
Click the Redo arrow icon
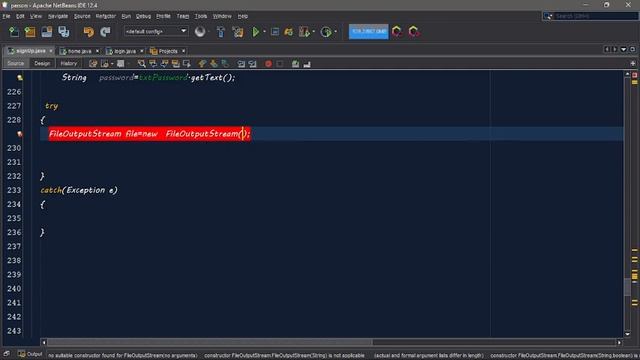tap(105, 32)
